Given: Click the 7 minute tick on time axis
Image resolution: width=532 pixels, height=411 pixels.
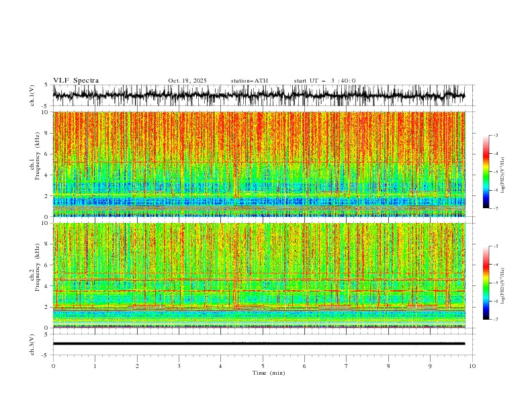Looking at the screenshot, I should 347,366.
